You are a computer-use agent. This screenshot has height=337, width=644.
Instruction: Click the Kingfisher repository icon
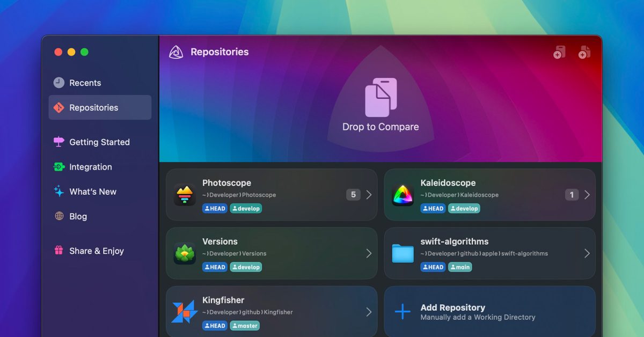(x=185, y=312)
